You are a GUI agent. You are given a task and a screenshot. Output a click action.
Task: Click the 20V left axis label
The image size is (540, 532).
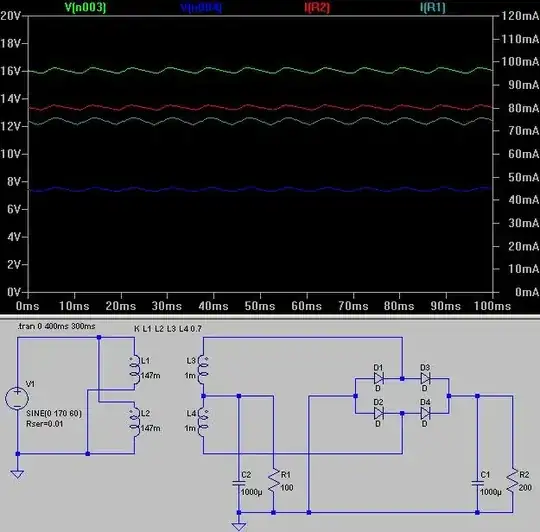click(x=10, y=15)
